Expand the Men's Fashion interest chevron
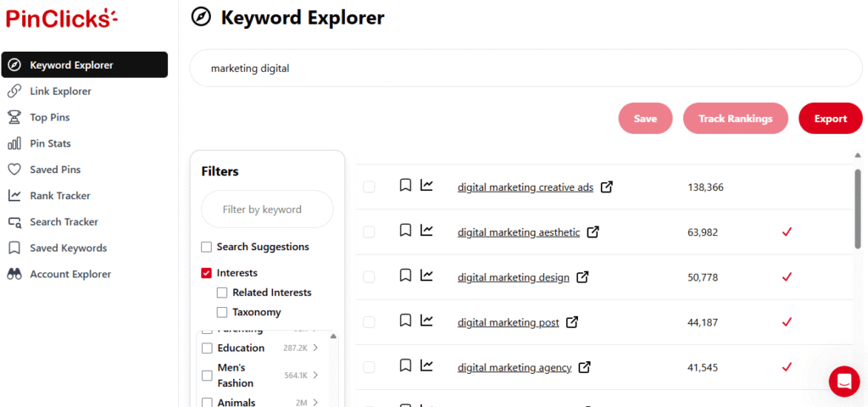 pos(315,375)
